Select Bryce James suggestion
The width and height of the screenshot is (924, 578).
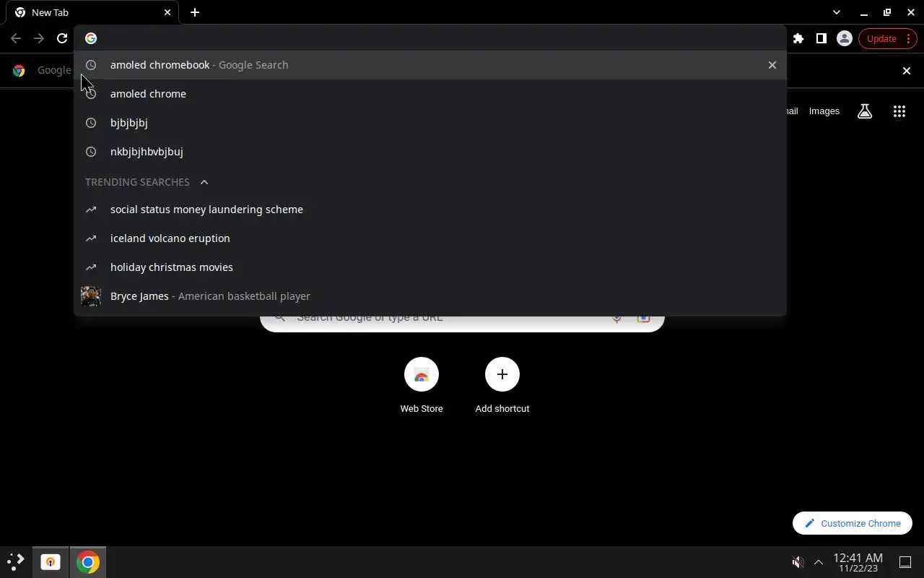click(x=430, y=296)
